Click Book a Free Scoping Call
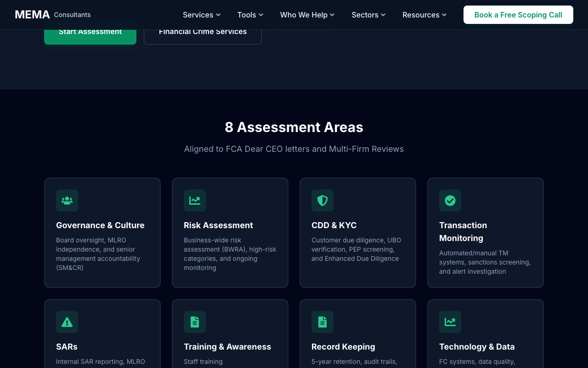Viewport: 588px width, 368px height. click(518, 15)
